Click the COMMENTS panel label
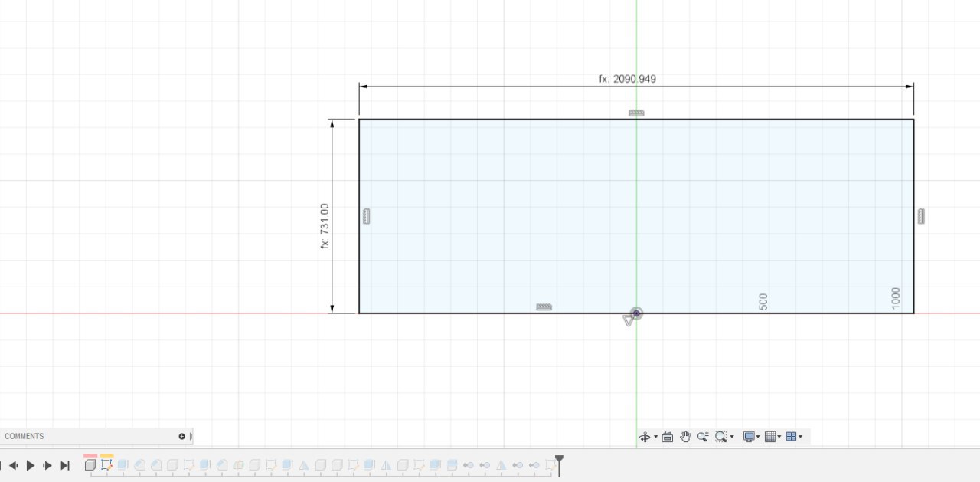The image size is (980, 482). 24,436
